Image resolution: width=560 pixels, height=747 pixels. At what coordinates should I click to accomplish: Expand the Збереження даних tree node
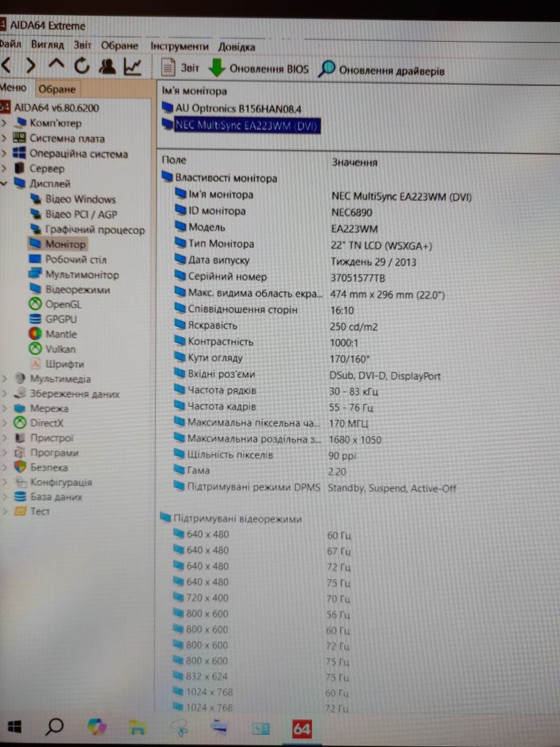(5, 394)
